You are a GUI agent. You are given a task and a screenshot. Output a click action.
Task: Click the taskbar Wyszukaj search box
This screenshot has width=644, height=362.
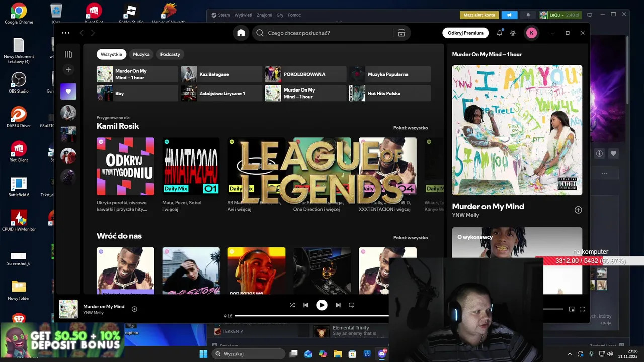pos(249,354)
